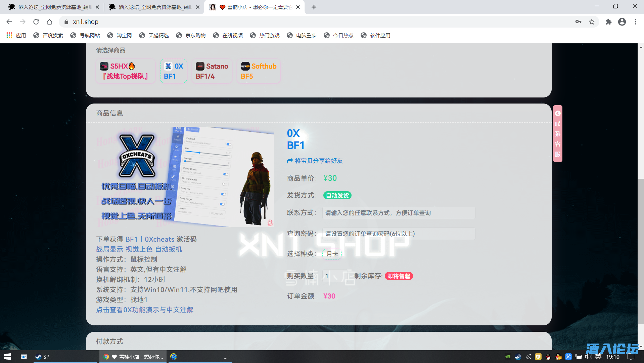644x363 pixels.
Task: Open the clock showing 19:10
Action: point(613,357)
